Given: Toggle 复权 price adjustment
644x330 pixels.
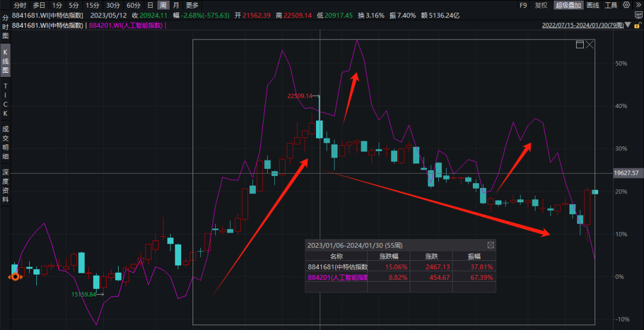Looking at the screenshot, I should point(541,5).
